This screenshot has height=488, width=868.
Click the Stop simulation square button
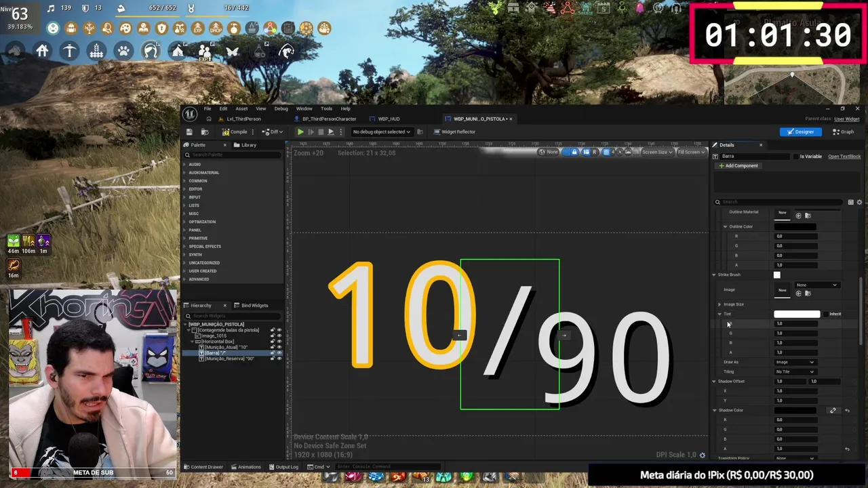coord(321,132)
